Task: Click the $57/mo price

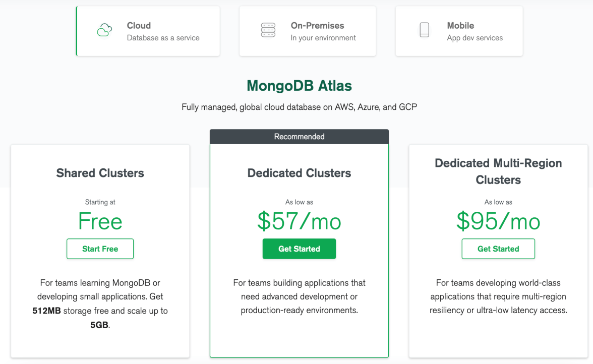Action: click(299, 221)
